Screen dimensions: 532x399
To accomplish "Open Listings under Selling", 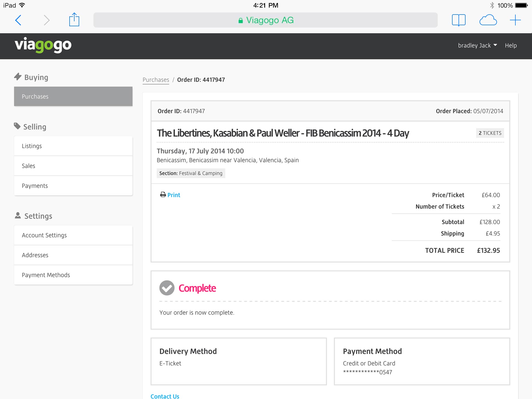I will 73,146.
